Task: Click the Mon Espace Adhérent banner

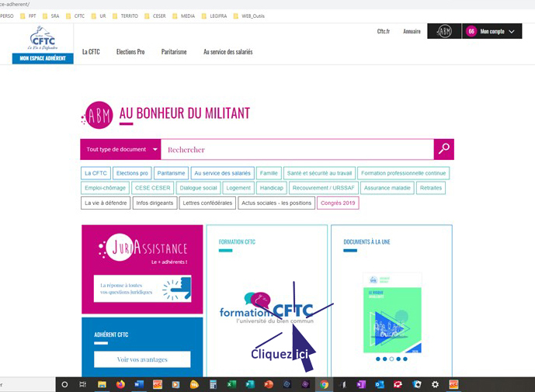Action: [43, 58]
